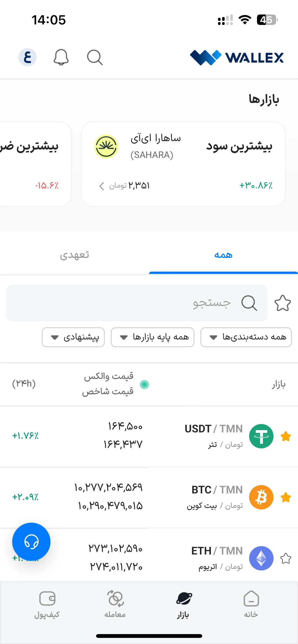
Task: Go to wallet (کیف‌پول) in bottom bar
Action: click(47, 605)
